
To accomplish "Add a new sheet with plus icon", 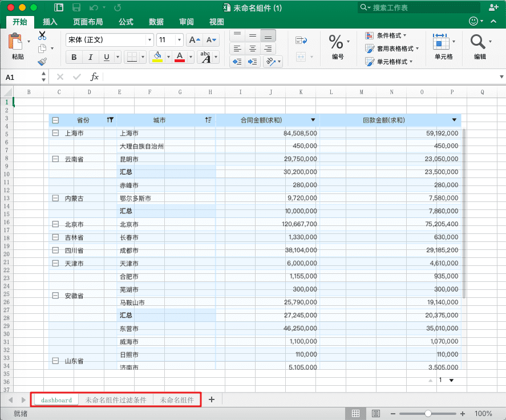I will pyautogui.click(x=212, y=399).
